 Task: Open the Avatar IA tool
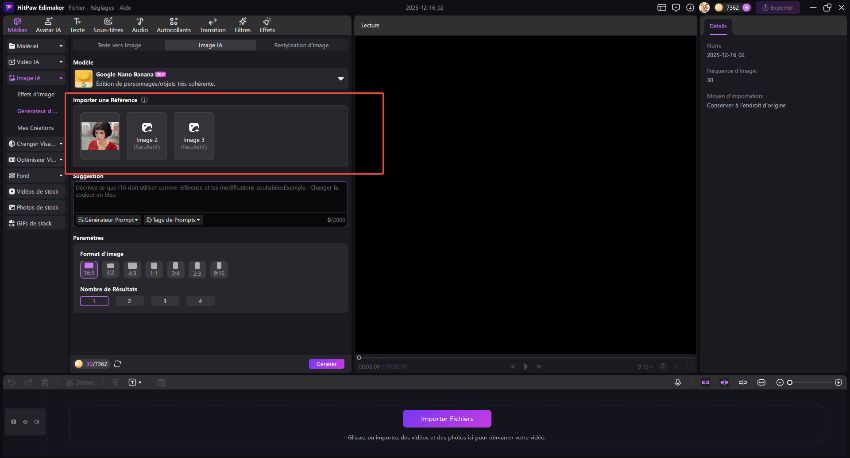(x=46, y=23)
